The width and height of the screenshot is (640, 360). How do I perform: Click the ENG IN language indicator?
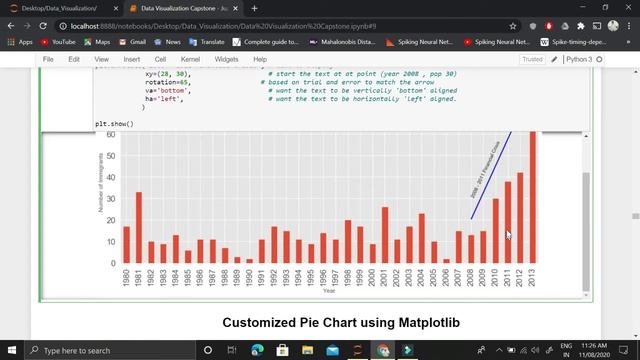click(566, 350)
